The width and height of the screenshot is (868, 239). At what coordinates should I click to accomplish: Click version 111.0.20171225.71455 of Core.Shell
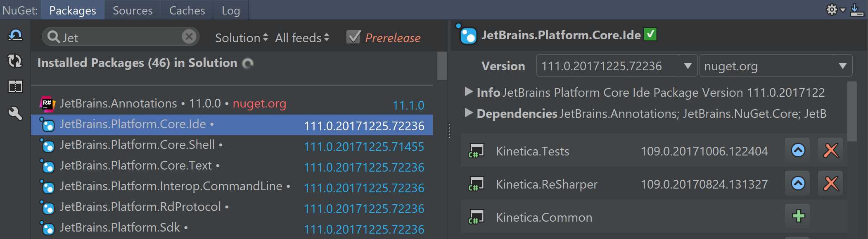coord(364,146)
